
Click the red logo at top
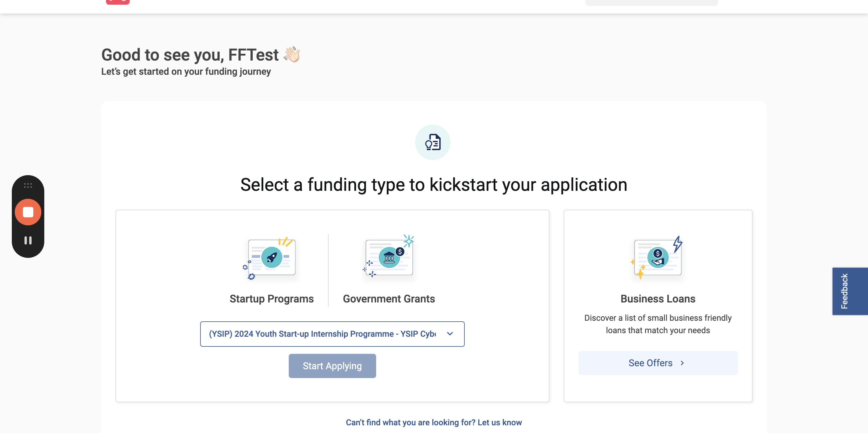coord(118,2)
